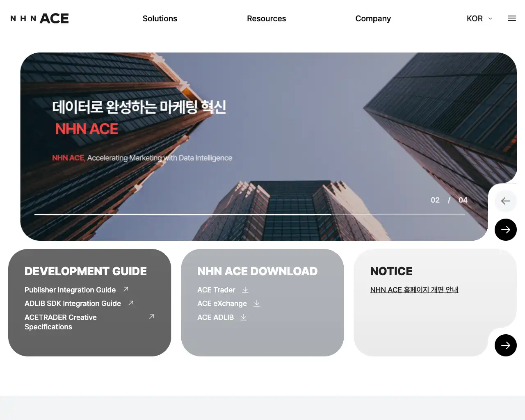This screenshot has height=420, width=525.
Task: Select the Solutions menu item
Action: click(x=160, y=18)
